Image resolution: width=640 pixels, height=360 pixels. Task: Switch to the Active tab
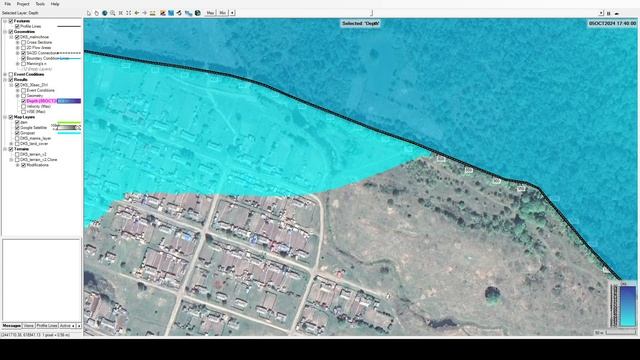click(x=65, y=326)
